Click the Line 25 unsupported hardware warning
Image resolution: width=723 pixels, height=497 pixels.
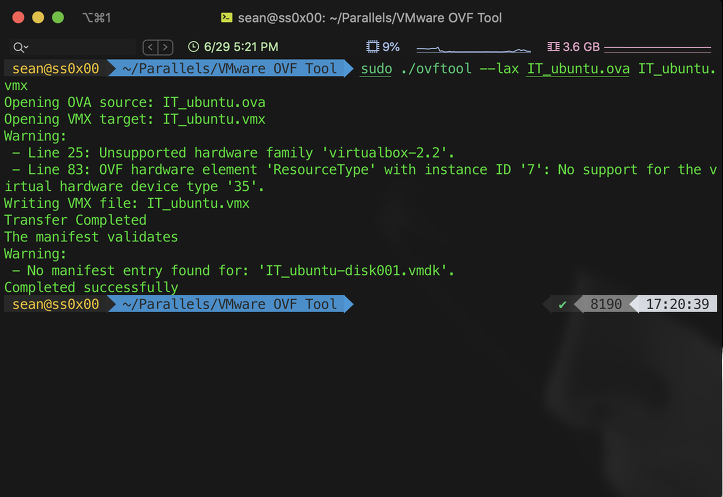[x=233, y=153]
